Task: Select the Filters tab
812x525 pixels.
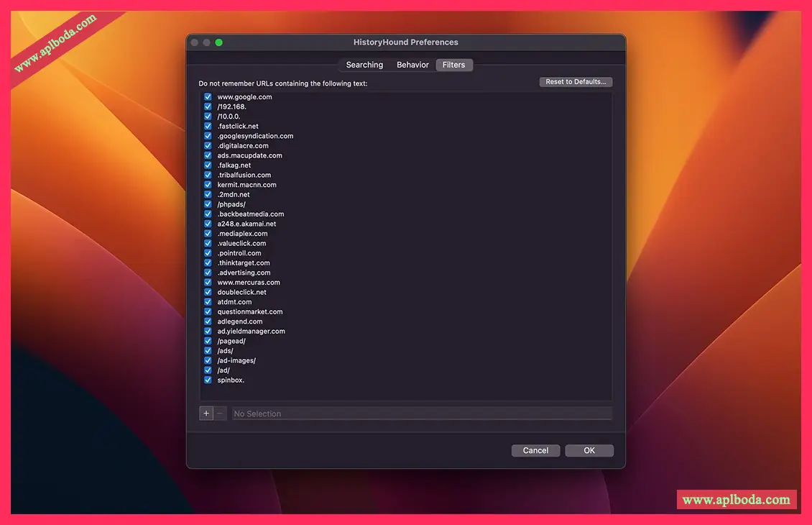Action: (x=453, y=65)
